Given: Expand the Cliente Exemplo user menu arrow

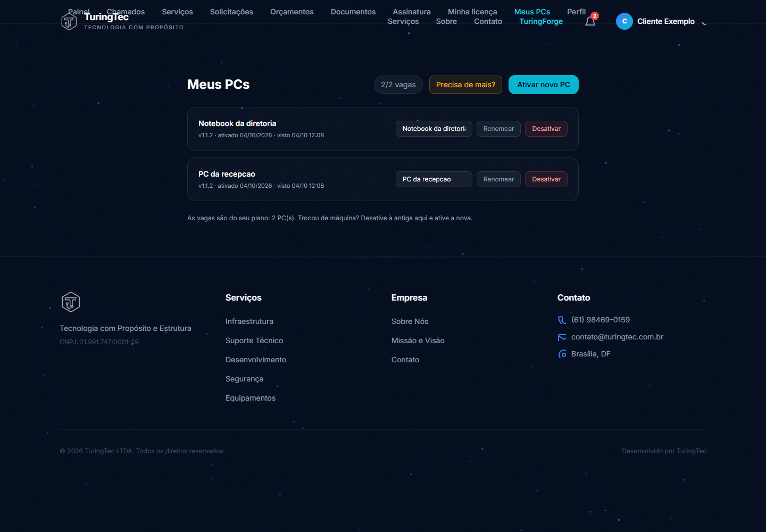Looking at the screenshot, I should (x=704, y=22).
